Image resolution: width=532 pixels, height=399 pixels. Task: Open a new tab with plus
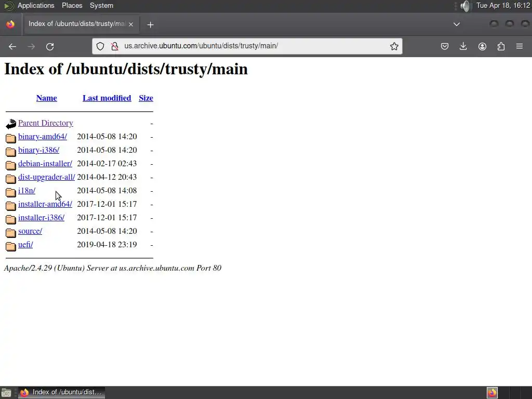(x=150, y=25)
